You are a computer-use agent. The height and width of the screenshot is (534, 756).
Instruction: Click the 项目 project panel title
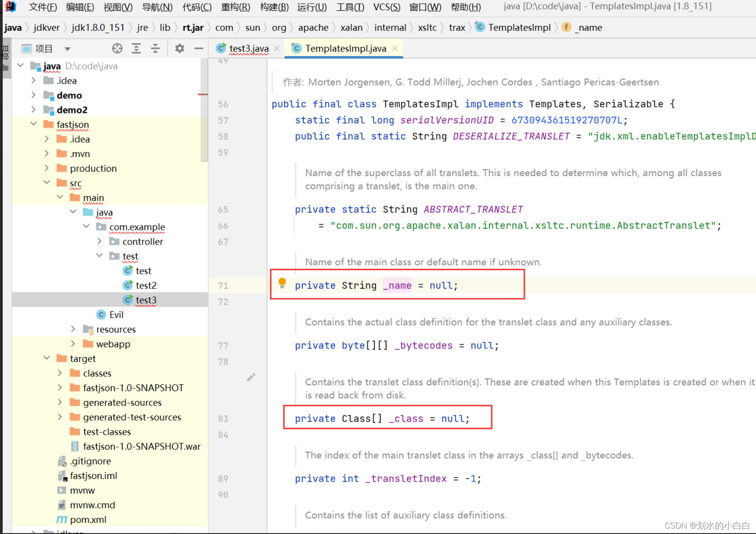click(44, 49)
